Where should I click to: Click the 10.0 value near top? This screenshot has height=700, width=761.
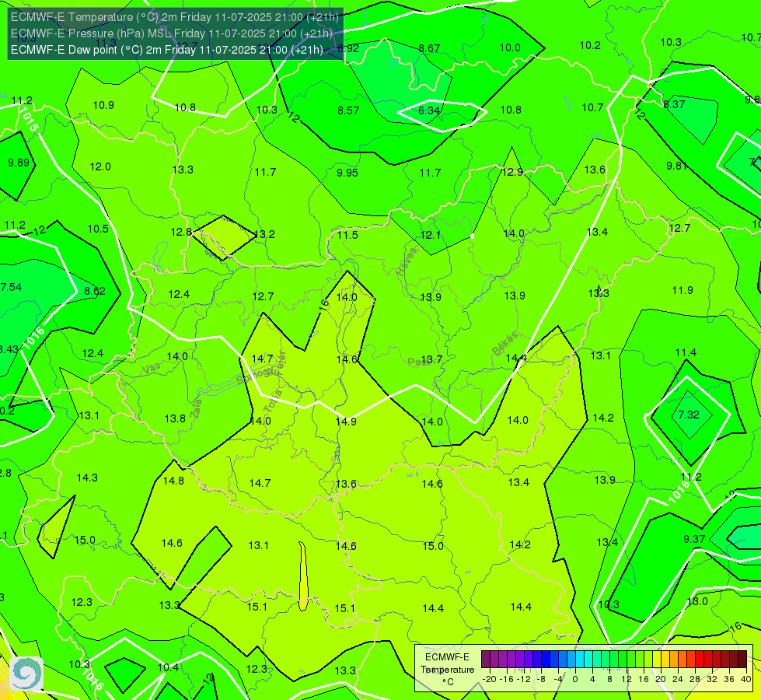(510, 47)
